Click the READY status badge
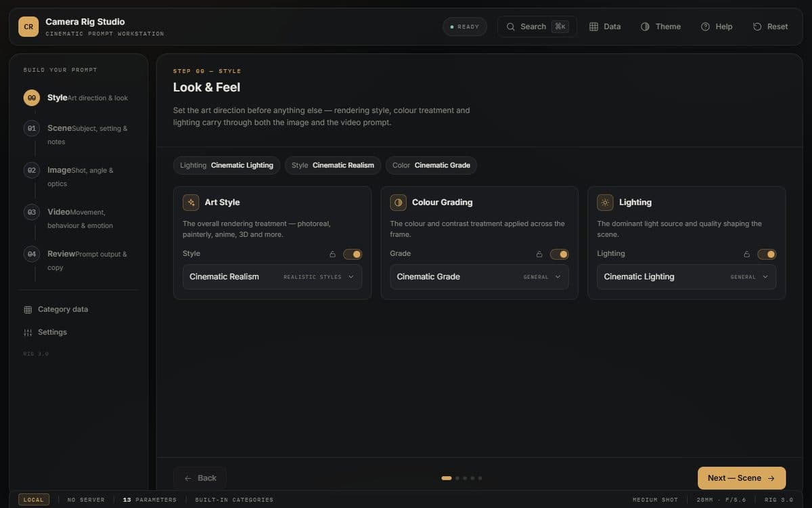This screenshot has height=508, width=812. tap(465, 26)
